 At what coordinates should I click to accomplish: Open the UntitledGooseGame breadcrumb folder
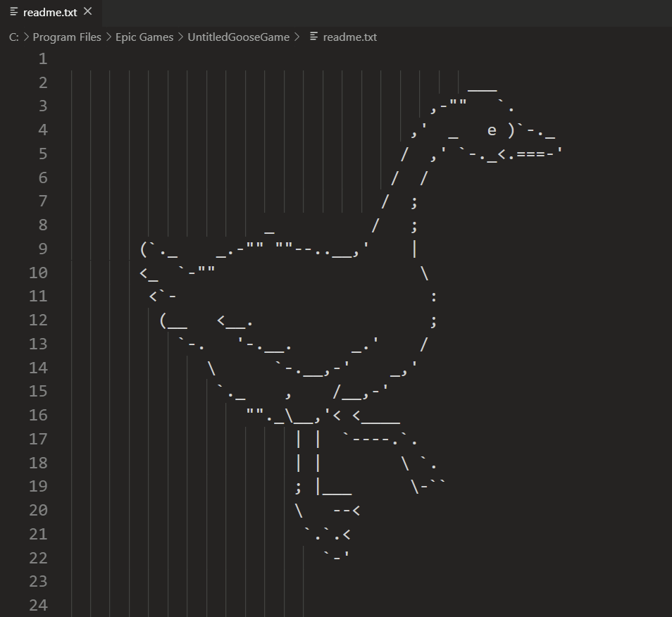pyautogui.click(x=238, y=37)
